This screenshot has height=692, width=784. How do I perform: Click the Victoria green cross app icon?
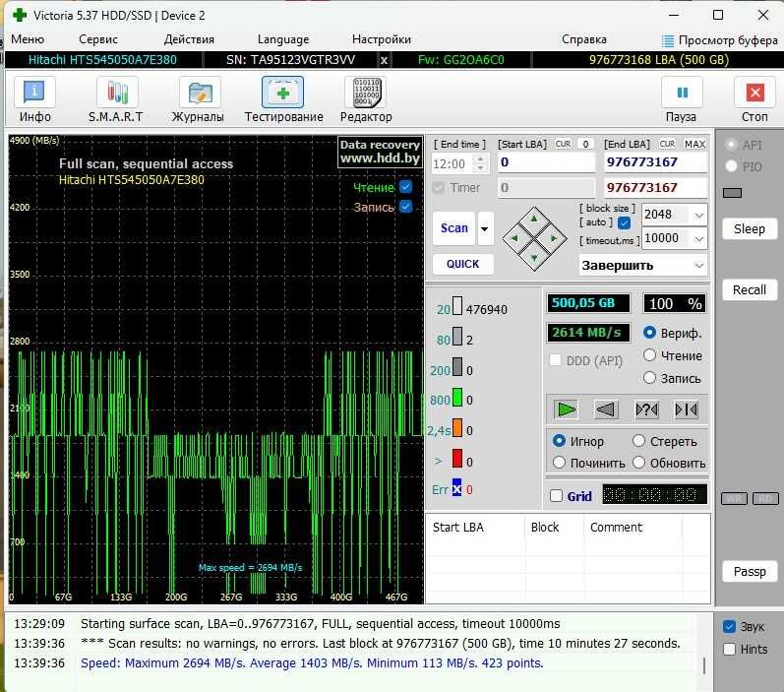click(x=19, y=15)
